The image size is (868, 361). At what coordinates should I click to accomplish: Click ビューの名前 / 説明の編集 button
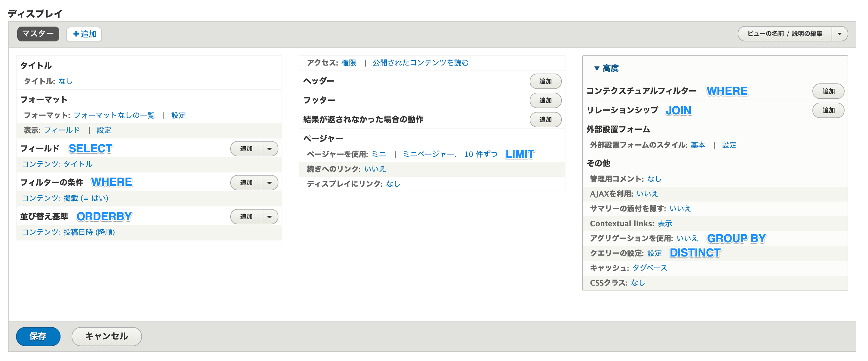click(x=784, y=34)
